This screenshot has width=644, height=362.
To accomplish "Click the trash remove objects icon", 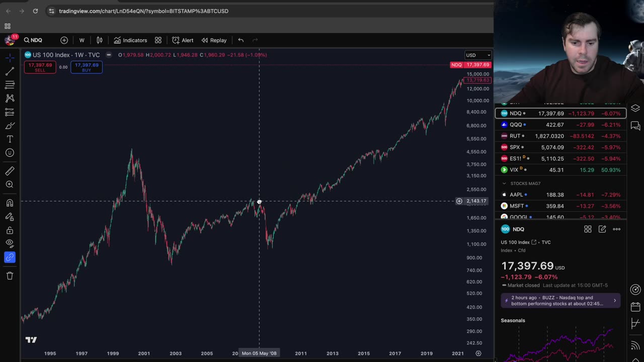I will (10, 275).
